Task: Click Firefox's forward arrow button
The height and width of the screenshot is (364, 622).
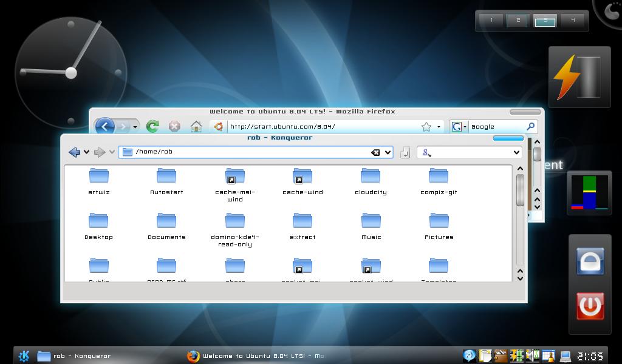Action: click(x=123, y=127)
